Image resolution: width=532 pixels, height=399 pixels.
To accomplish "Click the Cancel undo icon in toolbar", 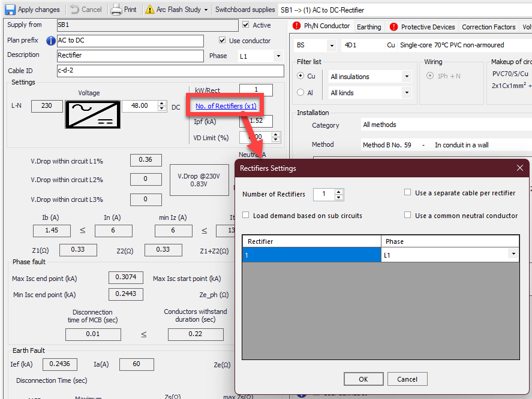I will pyautogui.click(x=74, y=10).
